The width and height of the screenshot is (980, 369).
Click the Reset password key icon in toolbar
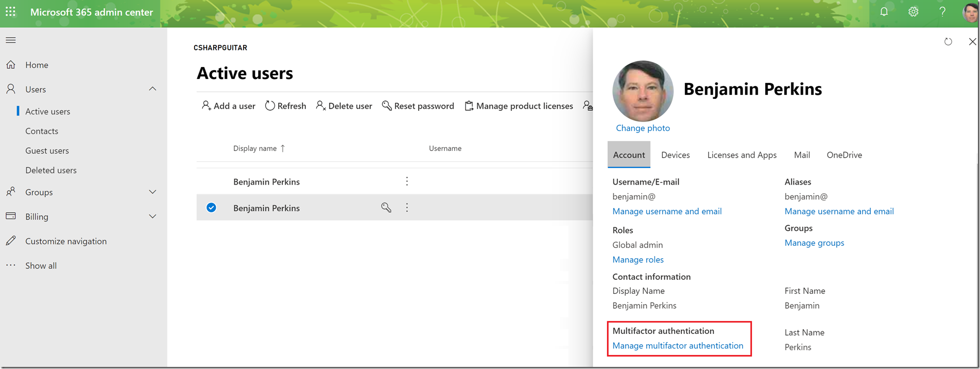tap(387, 106)
